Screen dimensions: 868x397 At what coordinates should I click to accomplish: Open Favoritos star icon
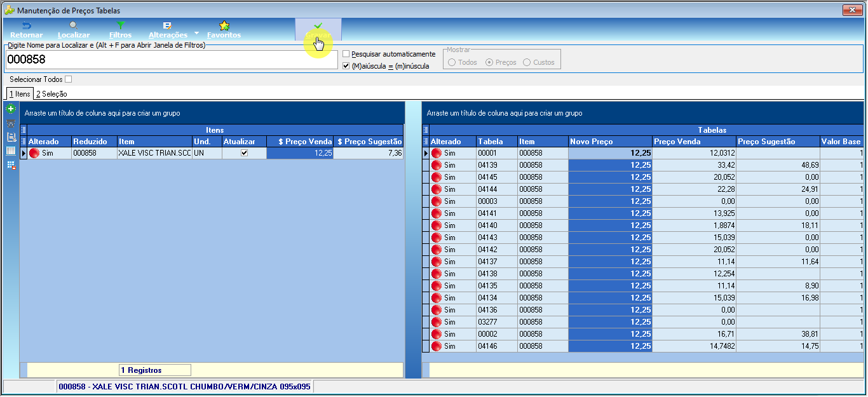(224, 26)
